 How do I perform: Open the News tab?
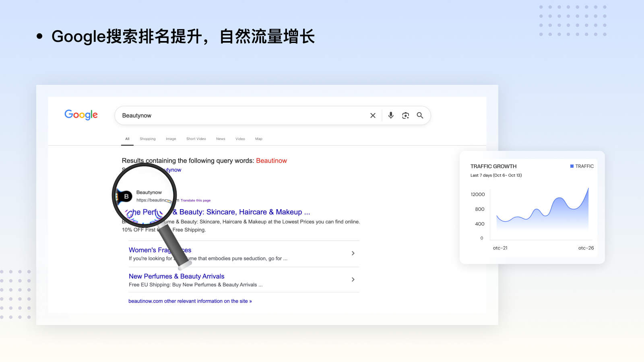(x=221, y=139)
